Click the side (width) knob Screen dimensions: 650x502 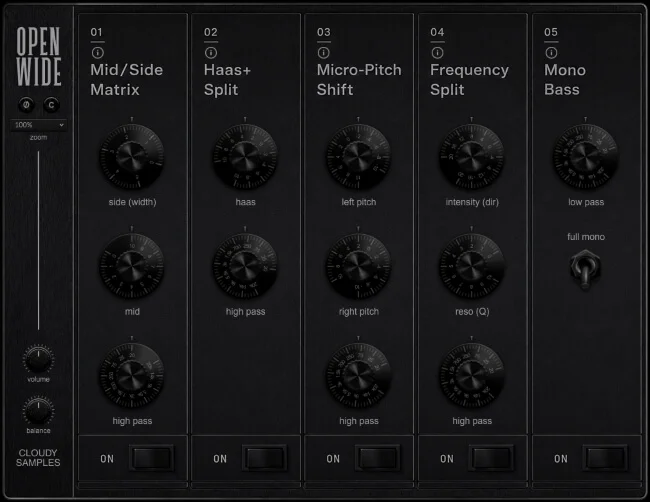[132, 157]
